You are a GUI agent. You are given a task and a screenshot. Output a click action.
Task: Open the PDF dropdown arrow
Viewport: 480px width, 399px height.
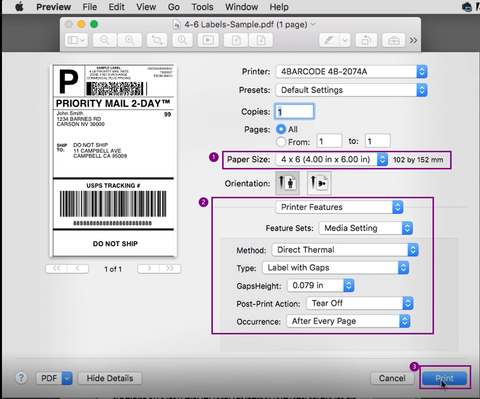[67, 378]
